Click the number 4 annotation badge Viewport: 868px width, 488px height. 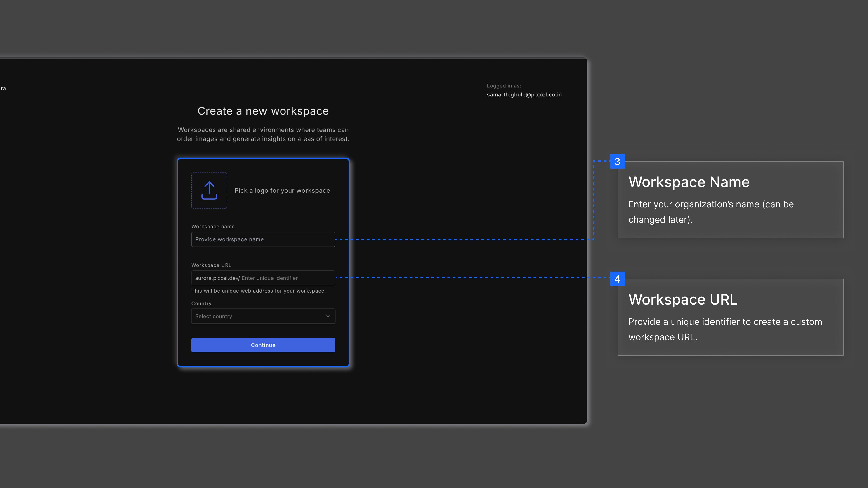point(617,279)
